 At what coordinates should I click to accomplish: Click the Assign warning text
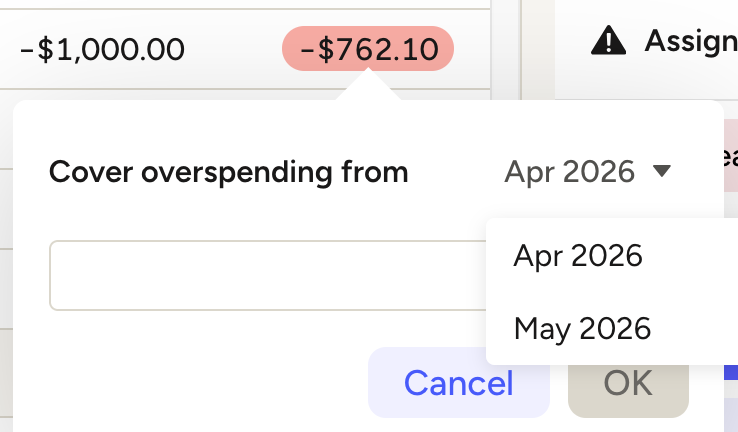coord(690,41)
